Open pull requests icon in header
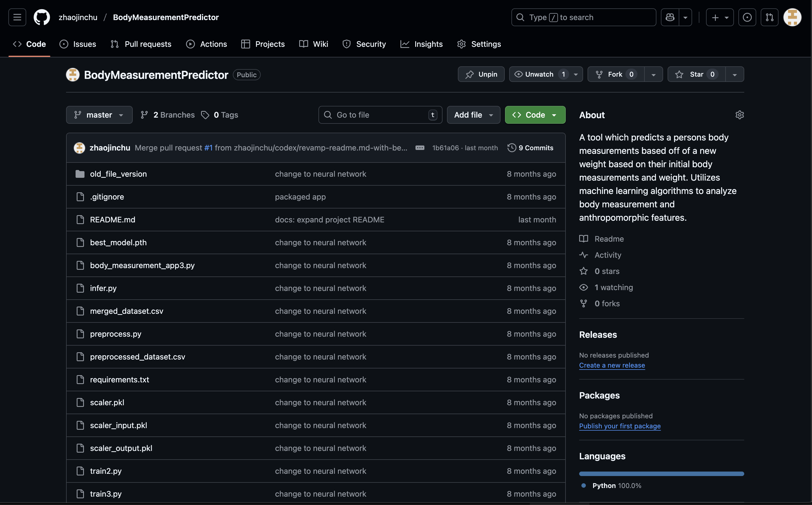This screenshot has width=812, height=505. [x=769, y=17]
